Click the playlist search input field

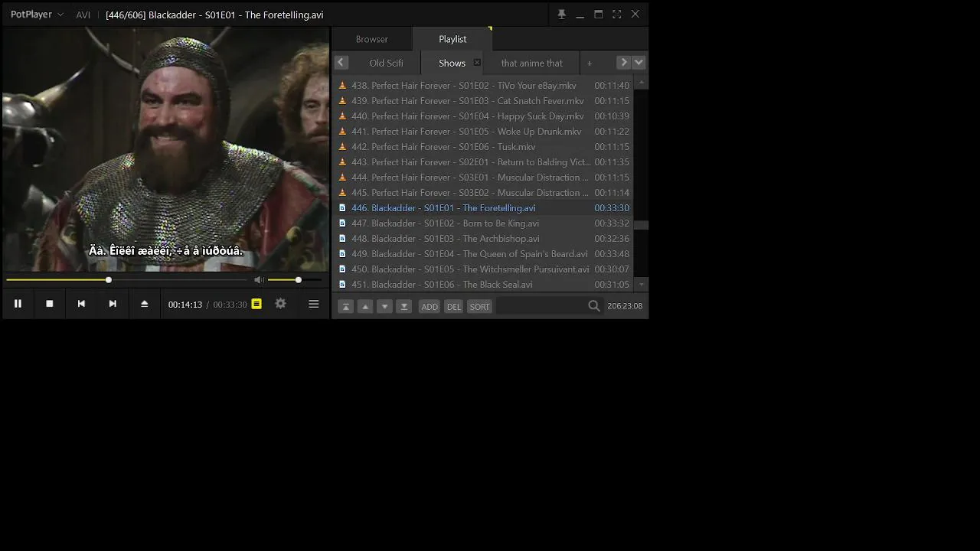point(541,306)
